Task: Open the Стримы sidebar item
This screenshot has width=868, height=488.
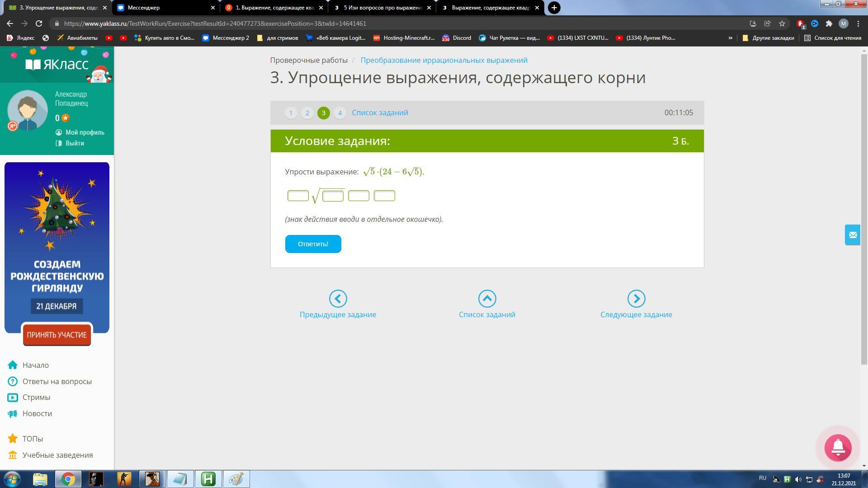Action: point(36,397)
